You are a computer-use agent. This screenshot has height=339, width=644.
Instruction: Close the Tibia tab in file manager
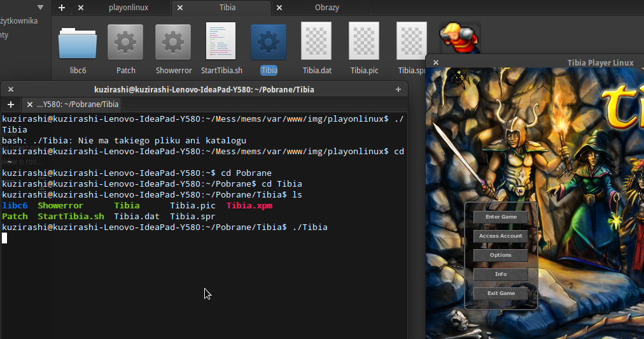click(x=180, y=8)
